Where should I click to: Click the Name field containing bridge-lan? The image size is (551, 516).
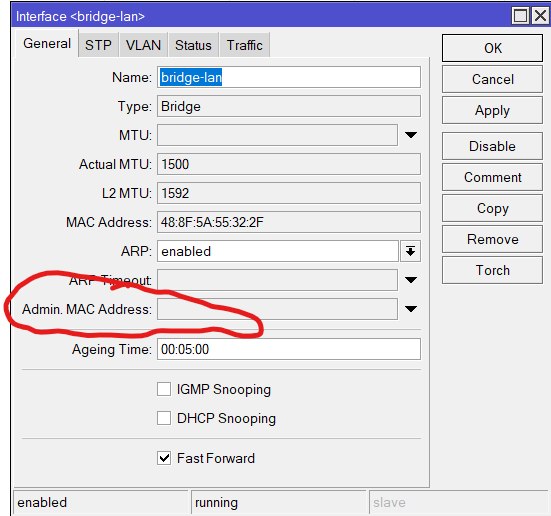tap(289, 77)
